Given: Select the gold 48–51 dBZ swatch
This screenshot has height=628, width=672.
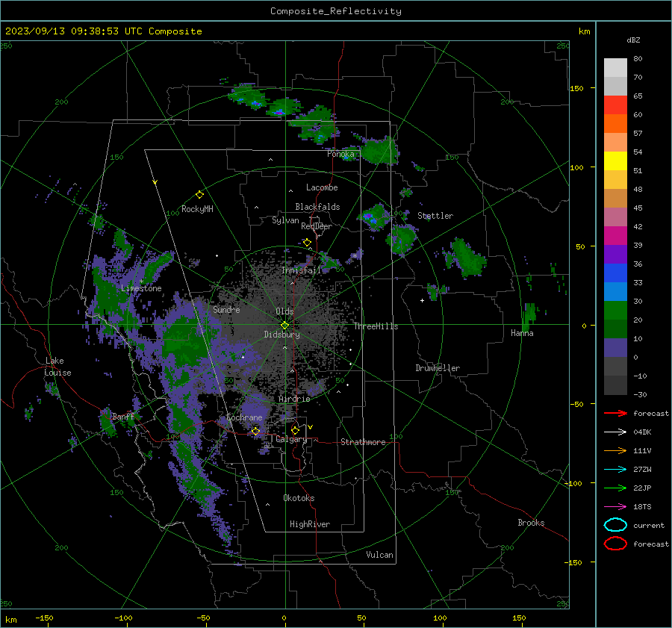Looking at the screenshot, I should pyautogui.click(x=615, y=180).
